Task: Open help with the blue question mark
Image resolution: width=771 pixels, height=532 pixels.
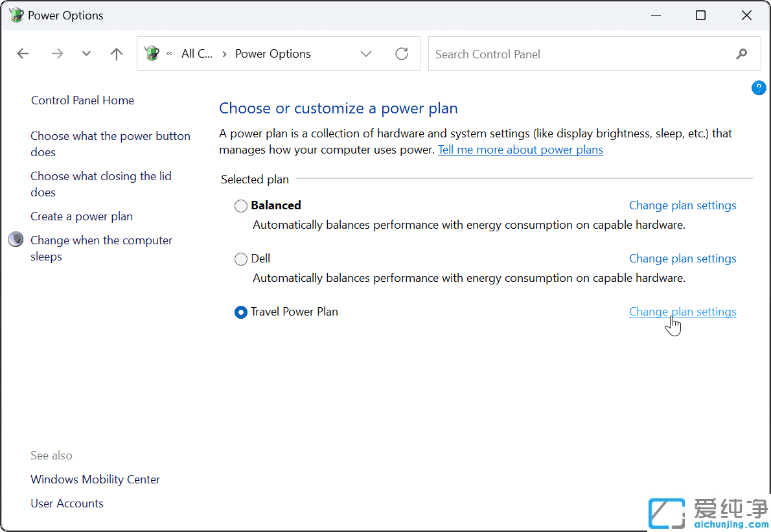Action: [x=758, y=88]
